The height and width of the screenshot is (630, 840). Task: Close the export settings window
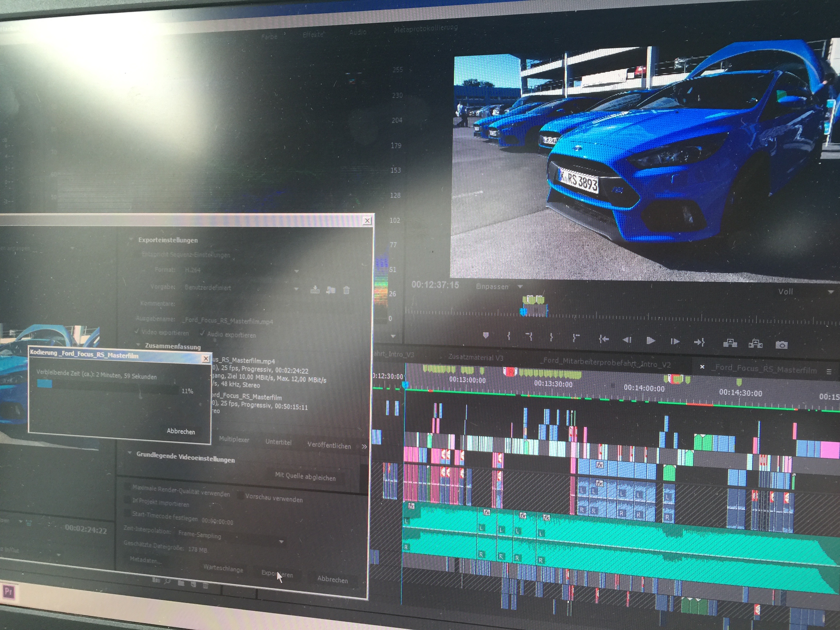coord(367,220)
